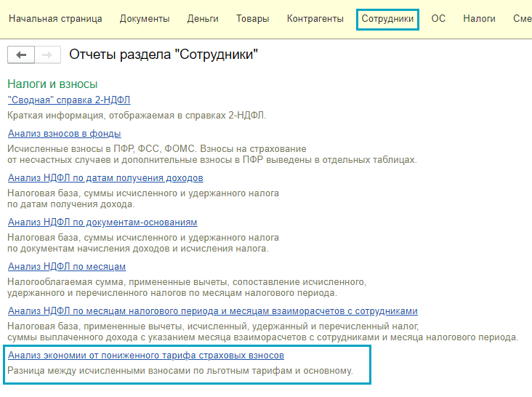Open the Деньги section
Image resolution: width=532 pixels, height=397 pixels.
click(x=203, y=19)
